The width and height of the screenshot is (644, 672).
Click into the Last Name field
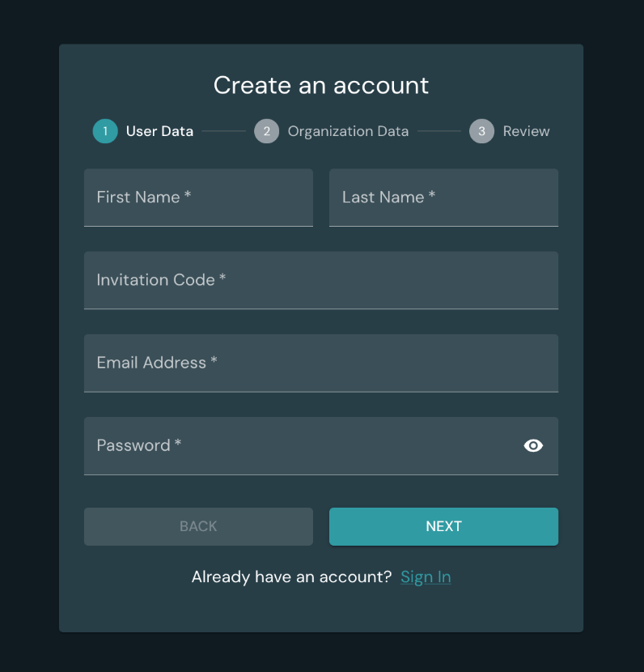pyautogui.click(x=443, y=198)
